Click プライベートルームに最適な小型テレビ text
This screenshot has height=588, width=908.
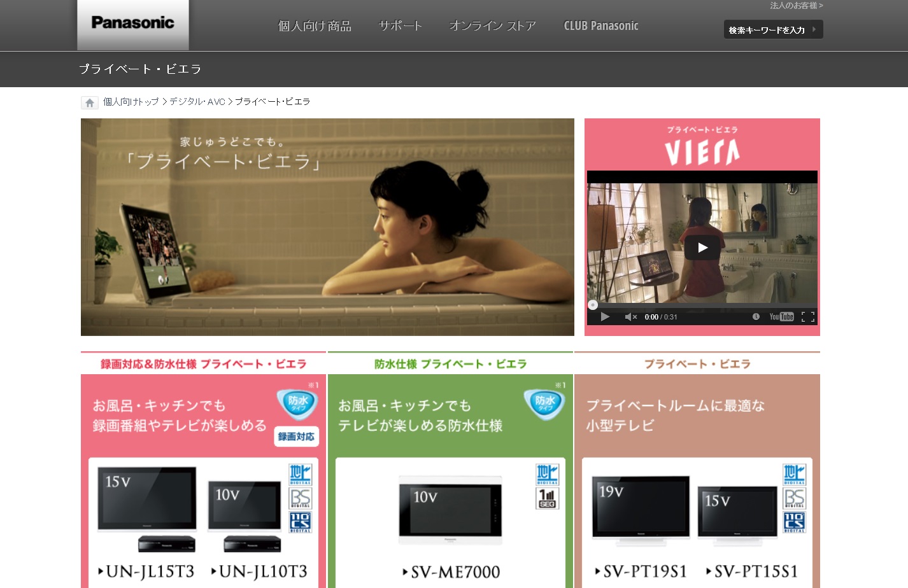pyautogui.click(x=675, y=416)
